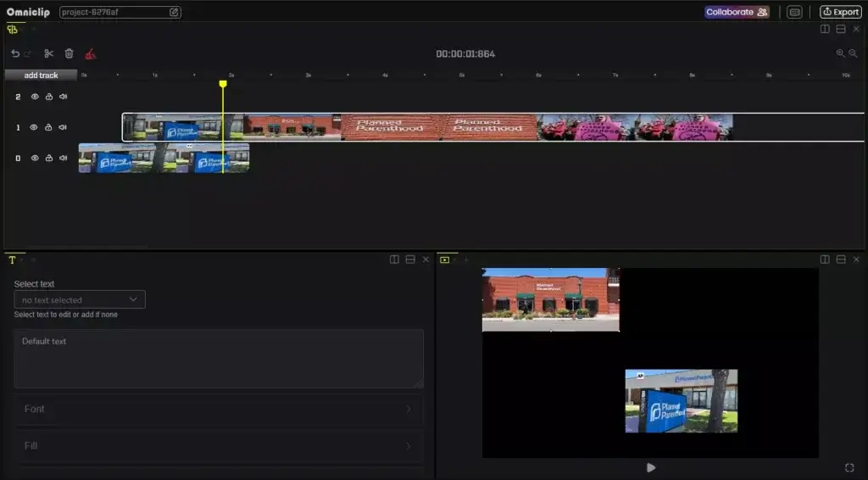The width and height of the screenshot is (868, 480).
Task: Click the Omniclip logo
Action: point(28,12)
